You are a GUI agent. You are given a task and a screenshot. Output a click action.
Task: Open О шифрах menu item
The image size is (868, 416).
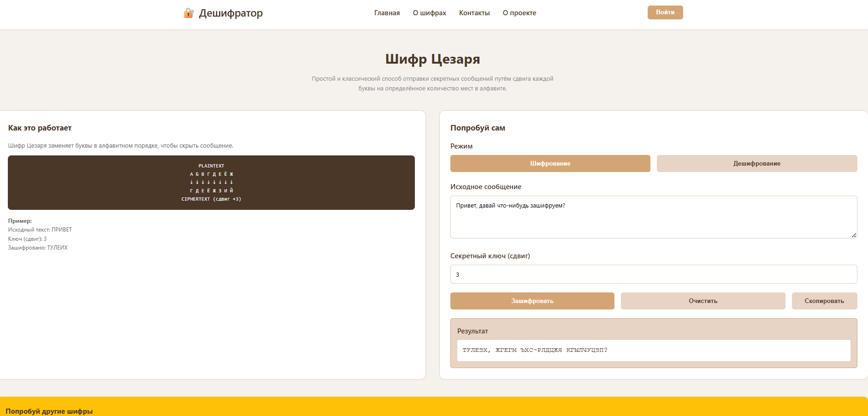coord(429,13)
